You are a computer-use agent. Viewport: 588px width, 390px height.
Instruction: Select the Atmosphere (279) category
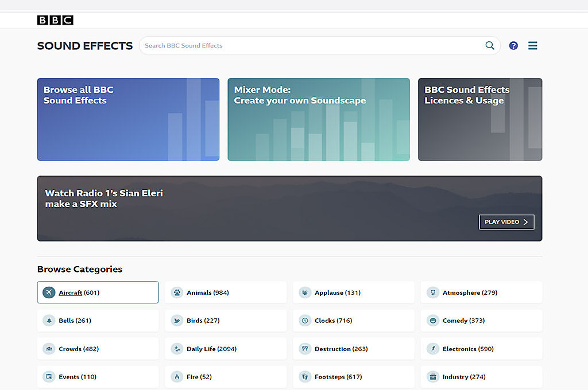(470, 292)
